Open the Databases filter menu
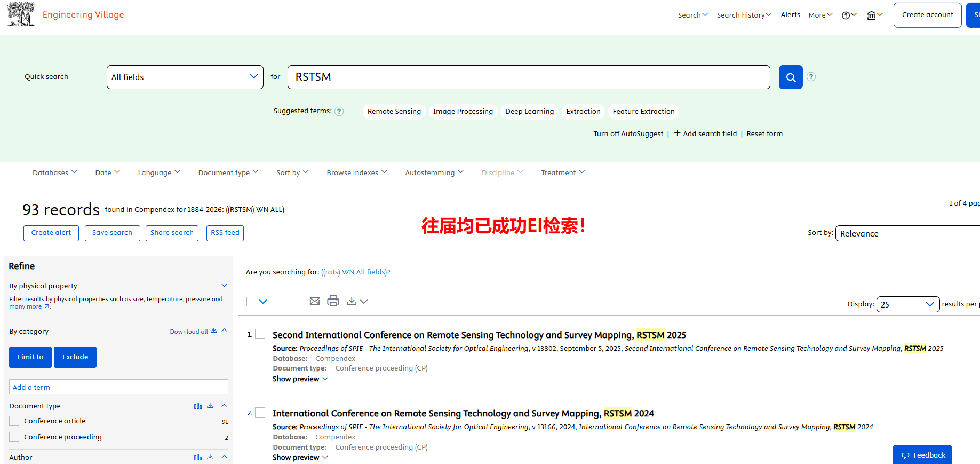980x464 pixels. tap(54, 172)
